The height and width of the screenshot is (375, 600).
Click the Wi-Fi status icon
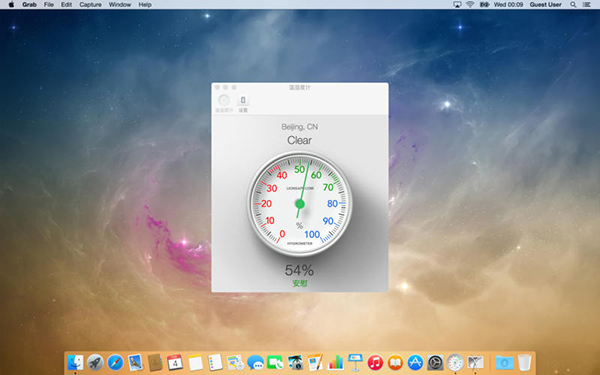(470, 5)
